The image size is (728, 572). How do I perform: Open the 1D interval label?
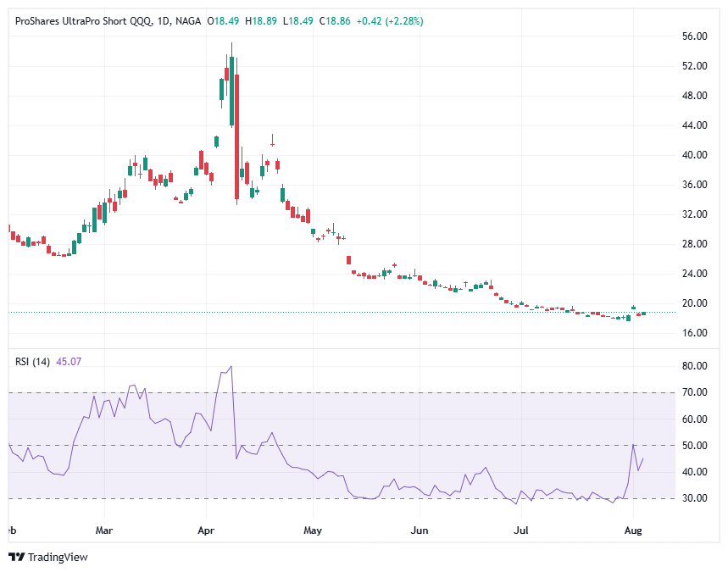pos(163,19)
